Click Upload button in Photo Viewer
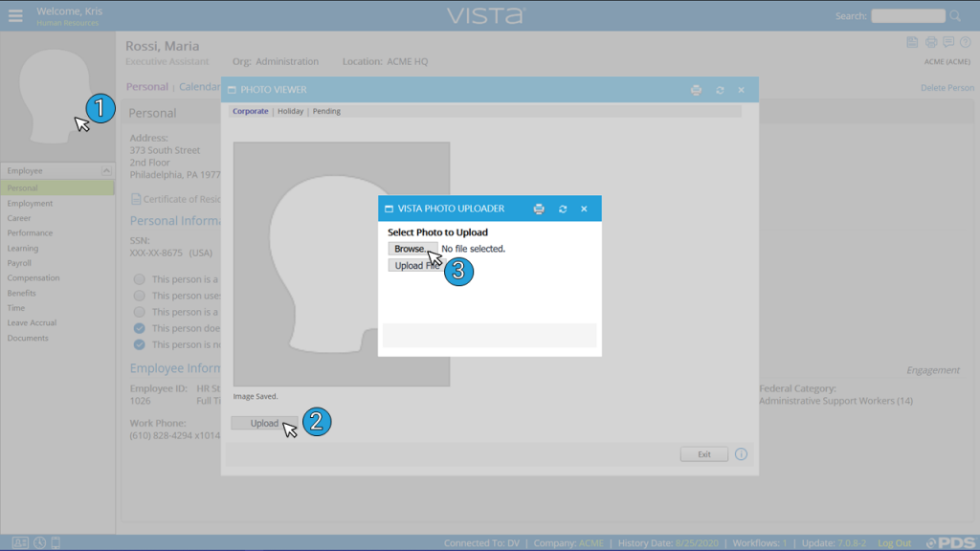 click(264, 423)
